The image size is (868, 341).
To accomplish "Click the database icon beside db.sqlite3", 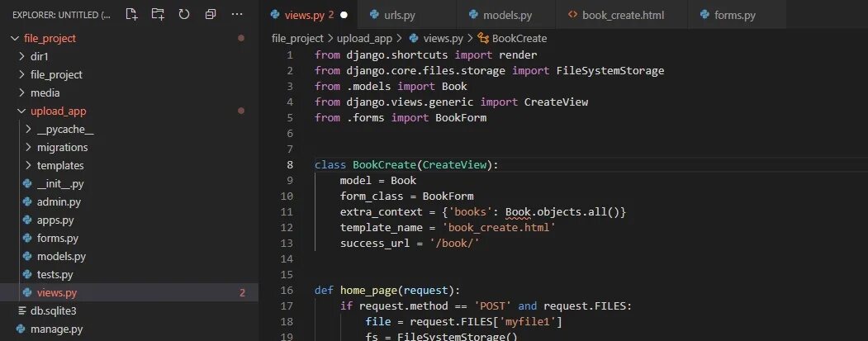I will tap(22, 311).
